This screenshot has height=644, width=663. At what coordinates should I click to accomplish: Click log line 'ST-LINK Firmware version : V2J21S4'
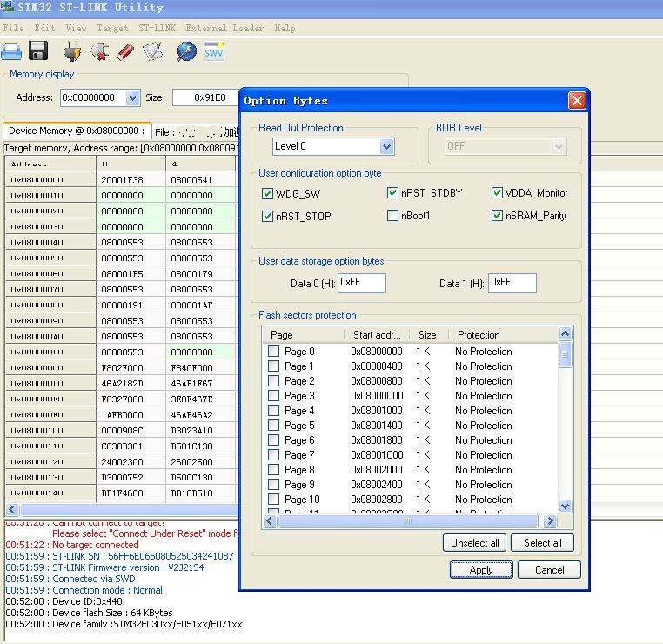pos(128,567)
